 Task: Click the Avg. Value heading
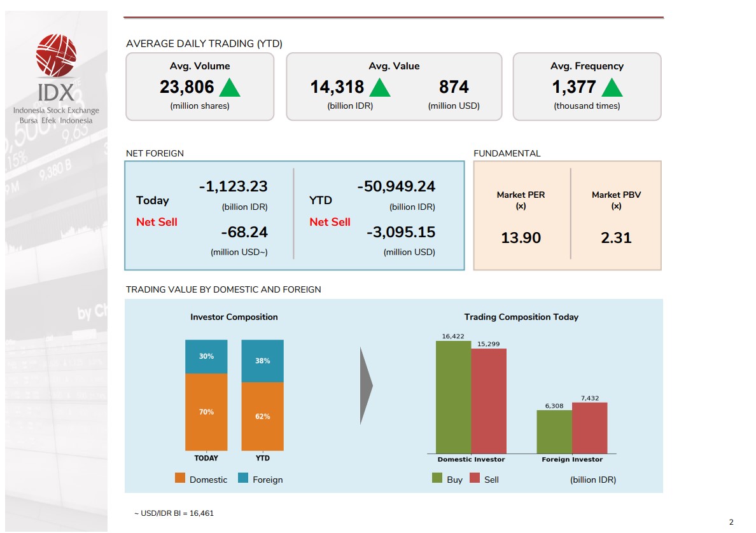click(x=394, y=66)
